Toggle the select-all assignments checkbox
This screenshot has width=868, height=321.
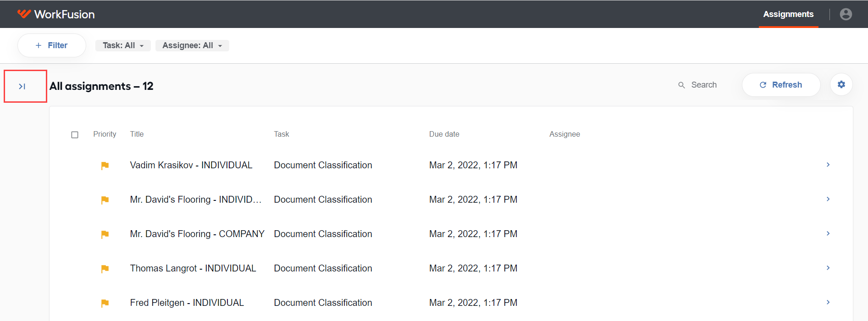point(75,135)
